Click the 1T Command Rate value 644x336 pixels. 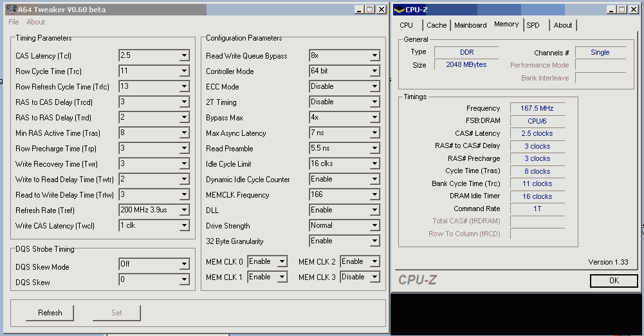click(x=537, y=209)
